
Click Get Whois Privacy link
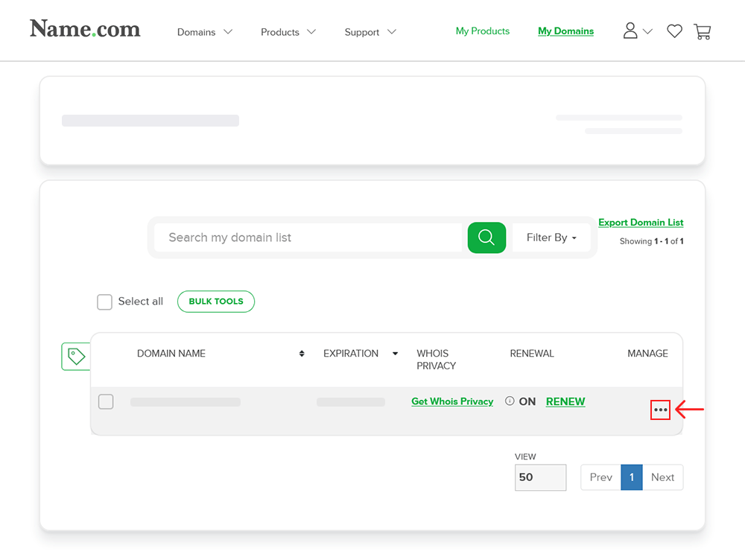452,401
